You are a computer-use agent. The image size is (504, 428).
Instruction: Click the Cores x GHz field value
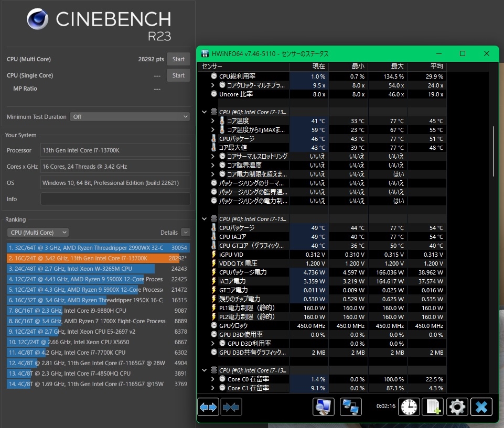click(x=115, y=167)
